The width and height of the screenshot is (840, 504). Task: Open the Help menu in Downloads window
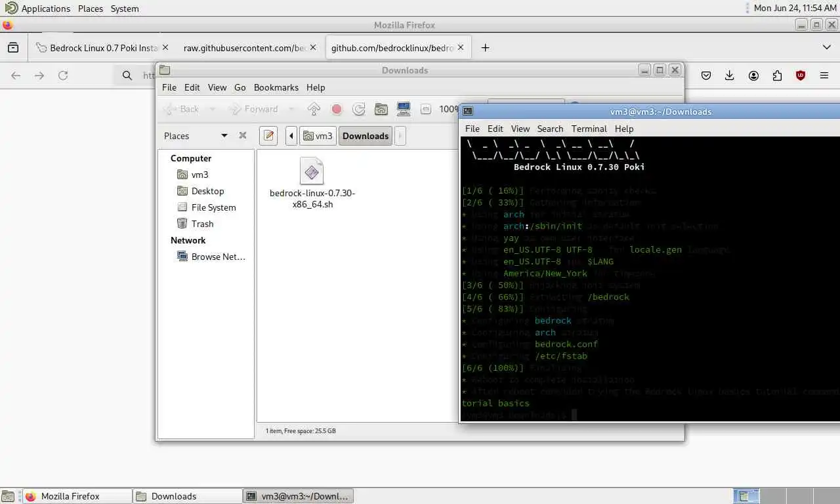[316, 87]
